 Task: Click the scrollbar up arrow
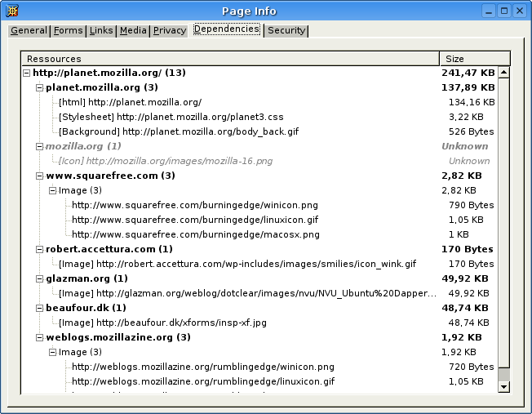pyautogui.click(x=503, y=73)
